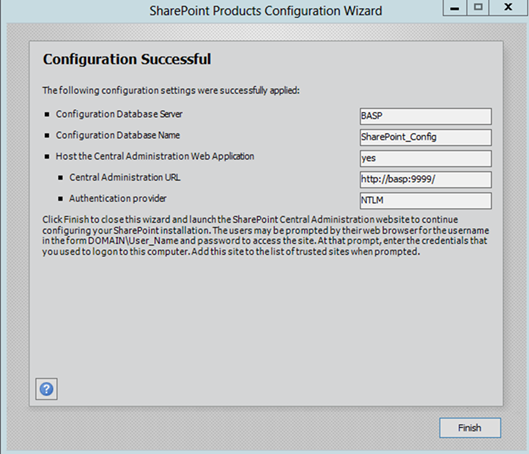The width and height of the screenshot is (529, 454).
Task: Minimize the Configuration Wizard window
Action: [x=454, y=7]
